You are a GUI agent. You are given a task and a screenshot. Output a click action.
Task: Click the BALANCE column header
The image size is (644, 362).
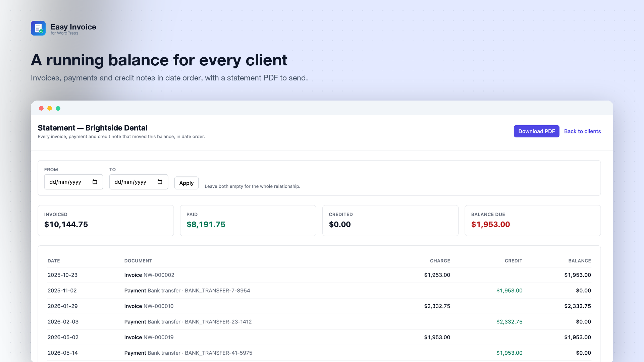pyautogui.click(x=580, y=261)
